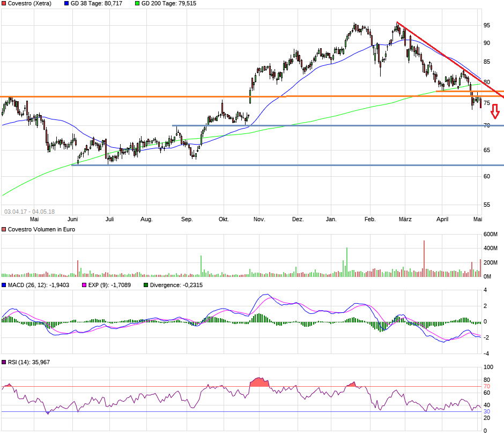Click the tallest red volume bar in March
504x436 pixels.
tap(424, 258)
